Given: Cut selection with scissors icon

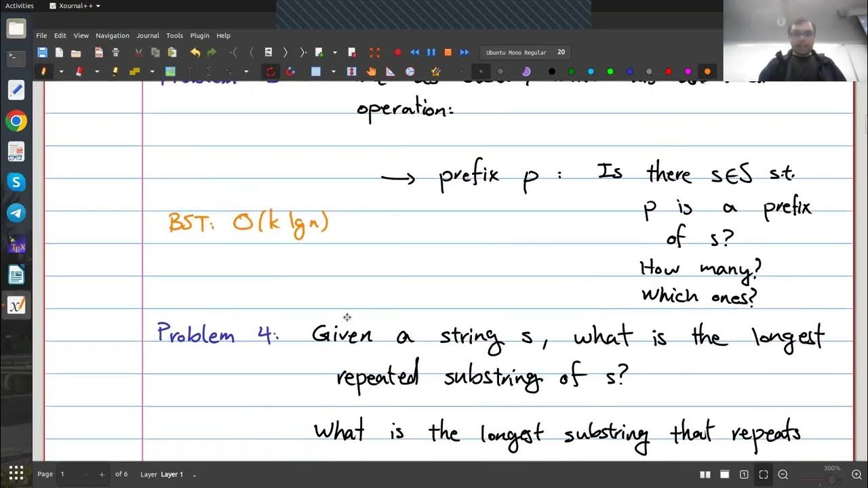Looking at the screenshot, I should [138, 52].
